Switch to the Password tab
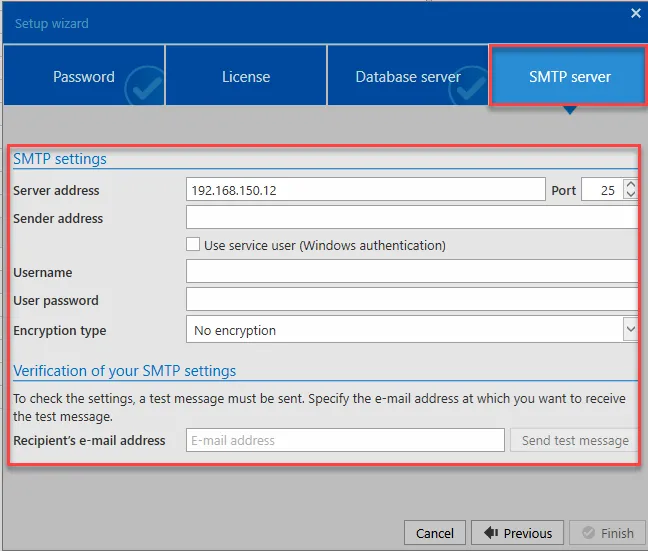The width and height of the screenshot is (648, 551). click(84, 75)
